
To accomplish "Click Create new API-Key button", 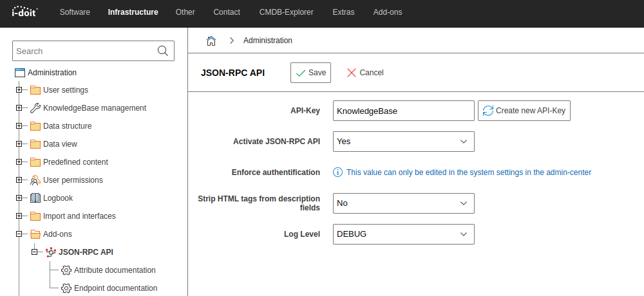I will point(524,111).
